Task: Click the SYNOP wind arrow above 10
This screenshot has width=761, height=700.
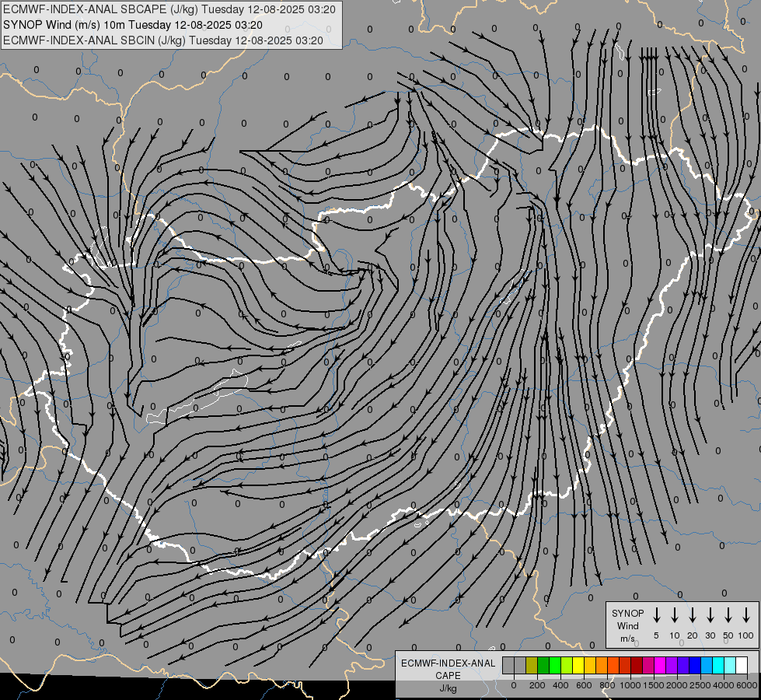Action: 675,614
